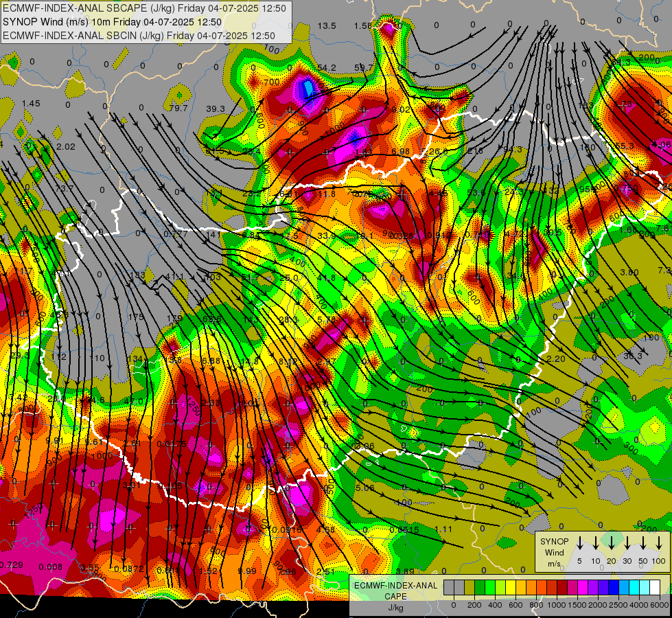This screenshot has height=618, width=672.
Task: Click the SYNOP Wind m/s legend label
Action: pyautogui.click(x=554, y=553)
